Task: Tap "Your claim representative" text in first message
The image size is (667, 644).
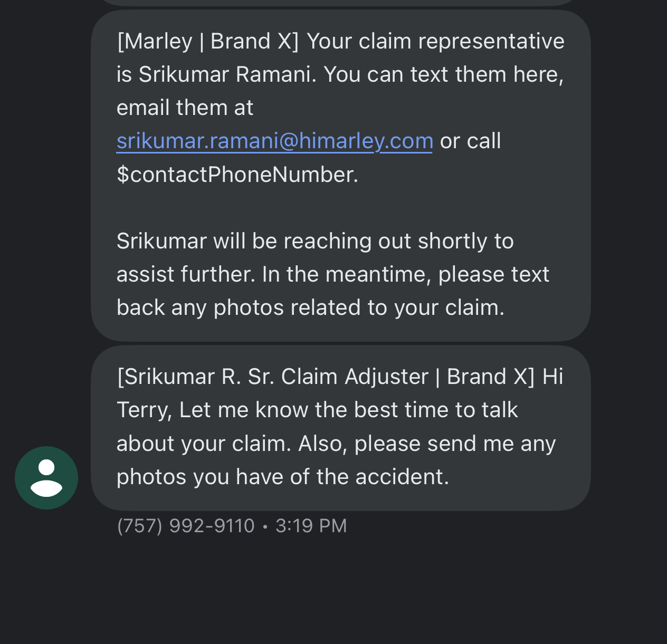Action: coord(435,41)
